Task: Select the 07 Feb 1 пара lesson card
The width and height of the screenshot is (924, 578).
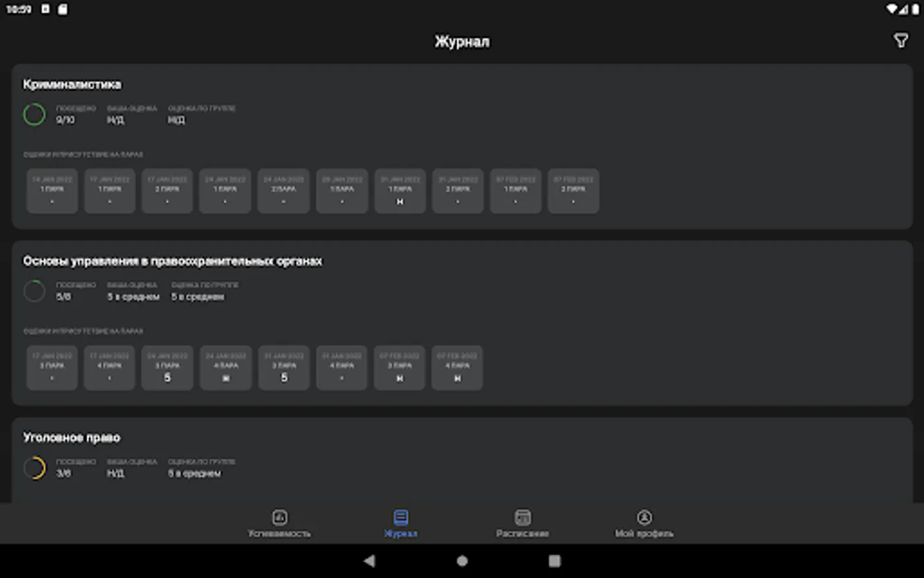Action: click(515, 191)
